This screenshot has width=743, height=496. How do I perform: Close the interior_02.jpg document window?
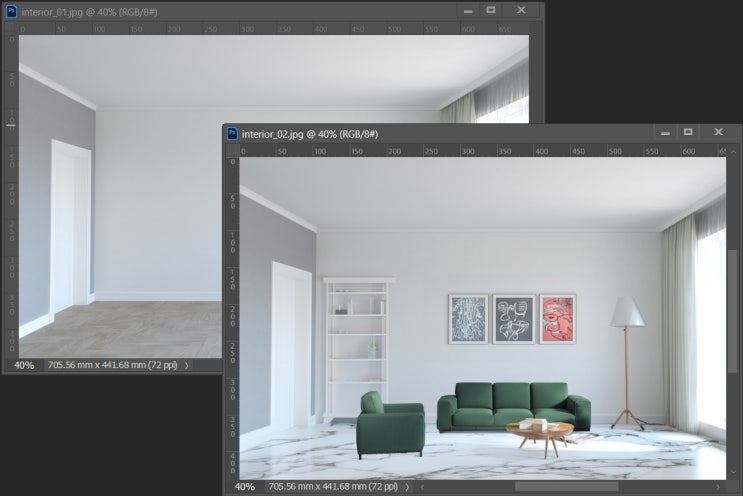719,132
